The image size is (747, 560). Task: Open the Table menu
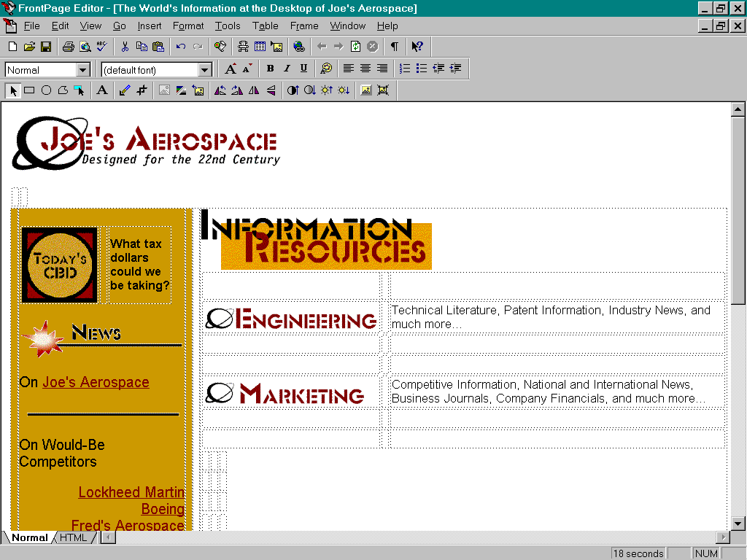click(x=266, y=26)
